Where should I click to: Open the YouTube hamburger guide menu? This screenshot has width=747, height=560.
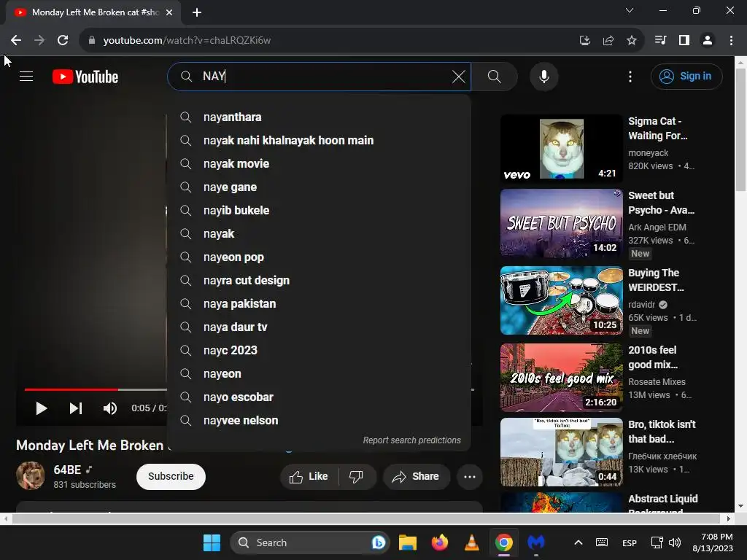26,76
